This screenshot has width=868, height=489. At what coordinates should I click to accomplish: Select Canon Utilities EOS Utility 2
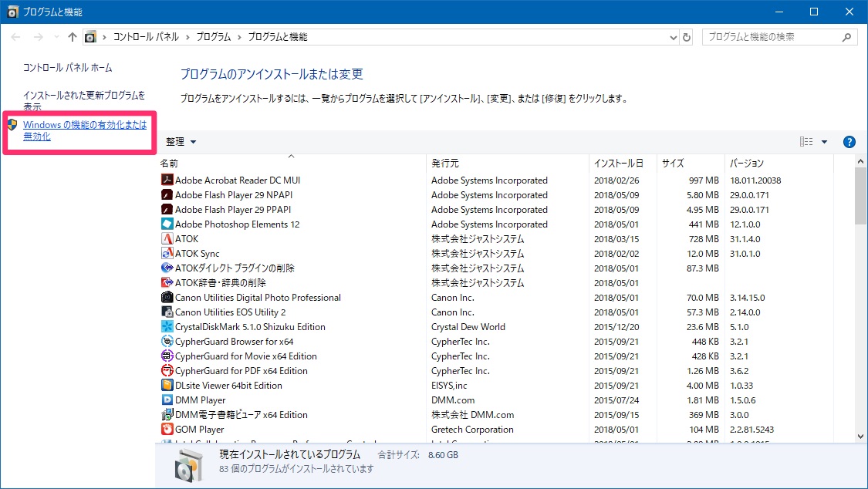click(x=230, y=312)
